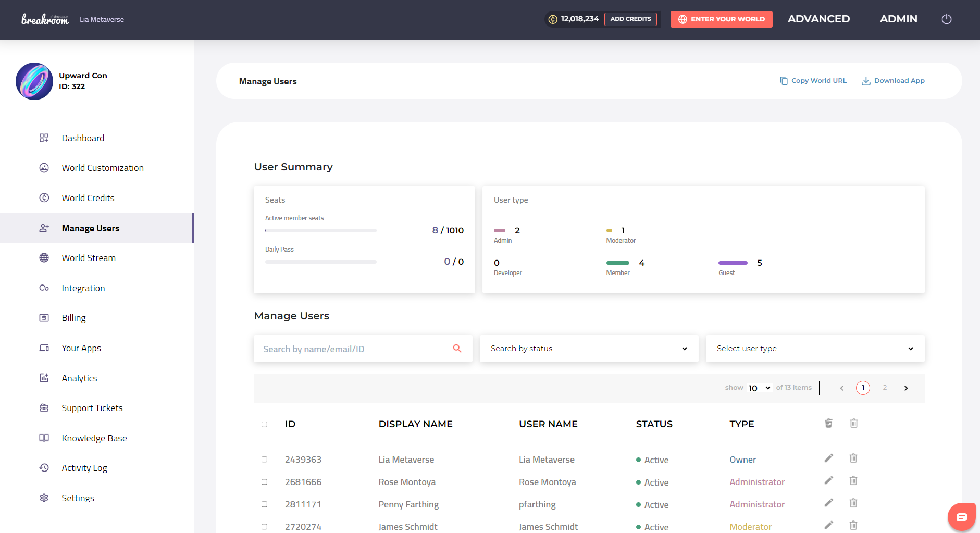
Task: Open the ADVANCED top navigation link
Action: (x=818, y=19)
